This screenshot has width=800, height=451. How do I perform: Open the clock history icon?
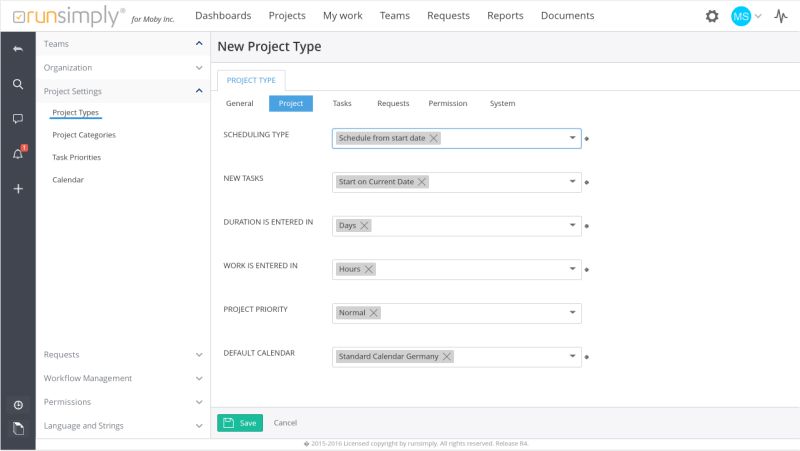point(18,405)
